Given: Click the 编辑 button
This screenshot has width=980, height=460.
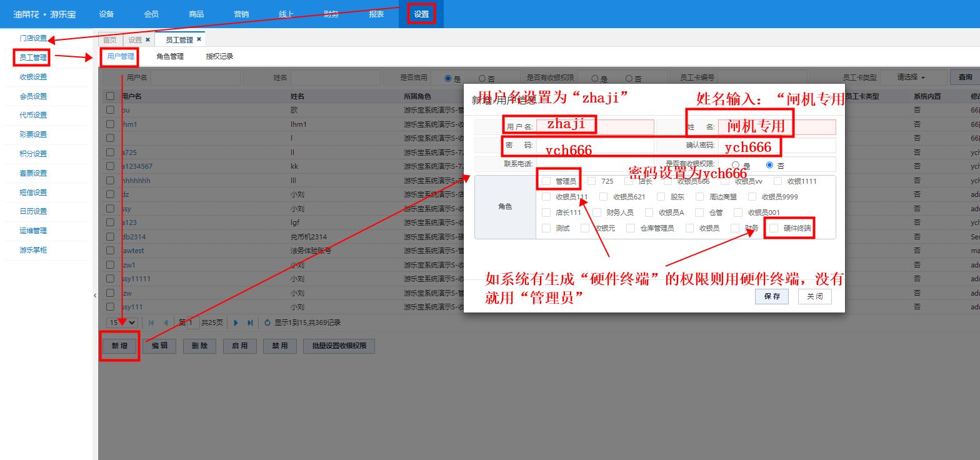Looking at the screenshot, I should [159, 346].
